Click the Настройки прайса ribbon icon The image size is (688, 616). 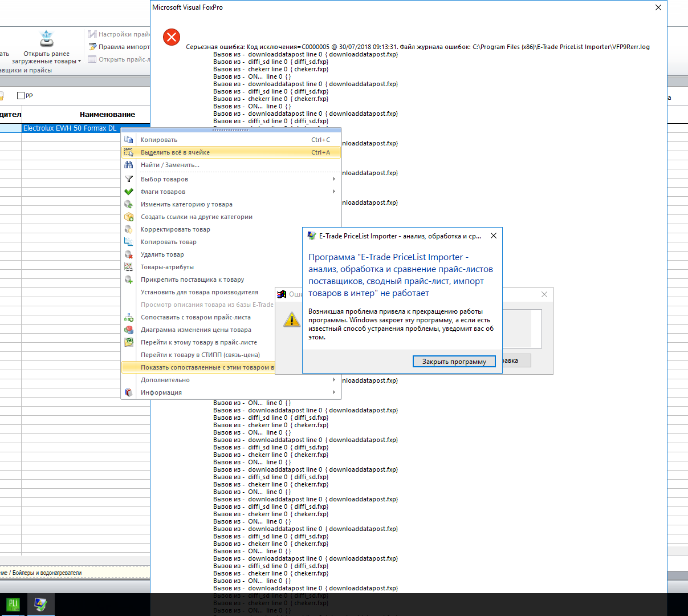[x=92, y=34]
